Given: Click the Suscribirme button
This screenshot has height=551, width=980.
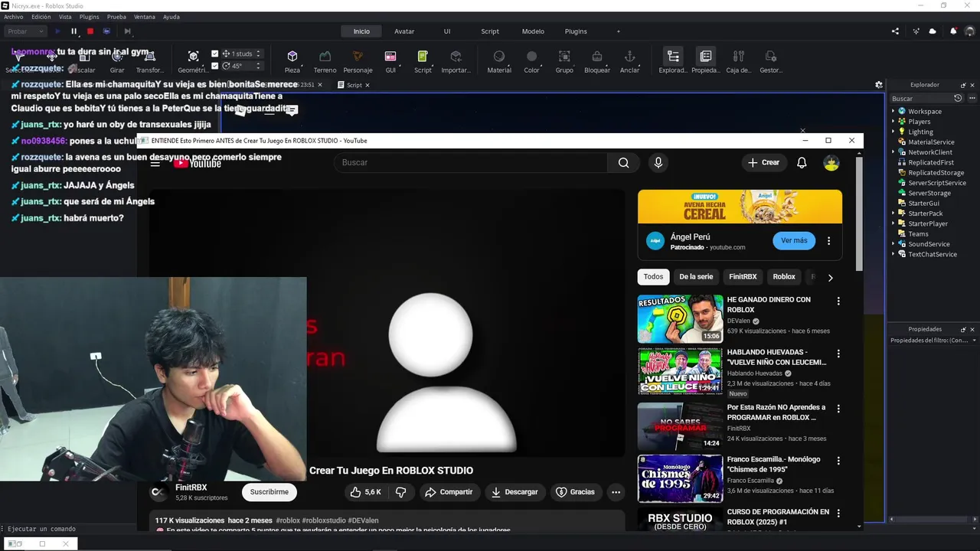Looking at the screenshot, I should (269, 492).
